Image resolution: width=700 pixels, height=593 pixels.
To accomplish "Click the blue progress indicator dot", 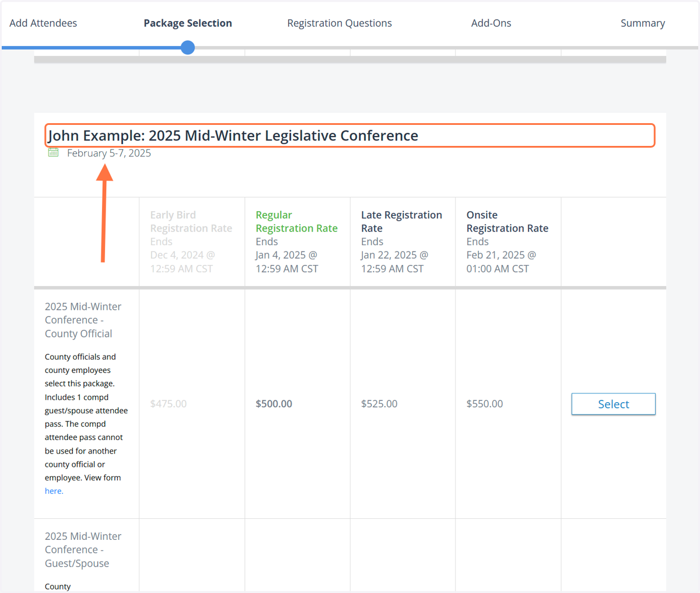I will [x=188, y=48].
